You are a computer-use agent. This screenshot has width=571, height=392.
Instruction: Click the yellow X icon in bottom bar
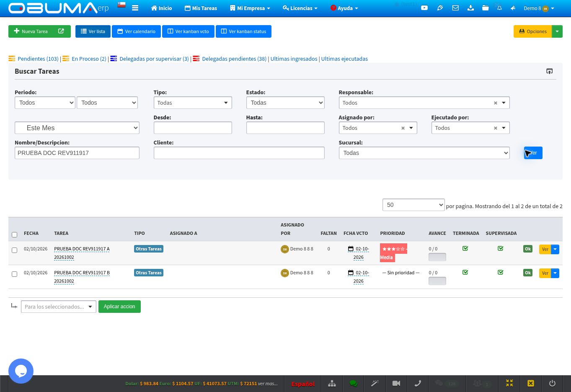point(531,384)
